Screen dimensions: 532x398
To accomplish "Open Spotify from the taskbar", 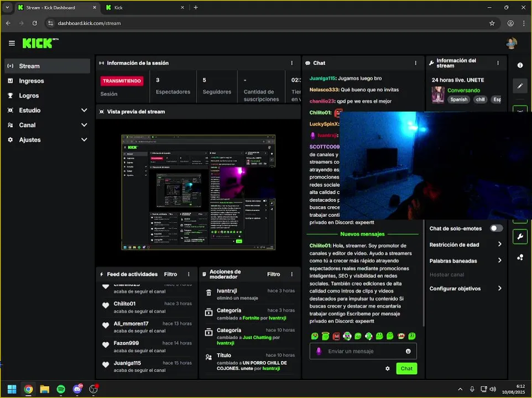I will click(x=61, y=389).
